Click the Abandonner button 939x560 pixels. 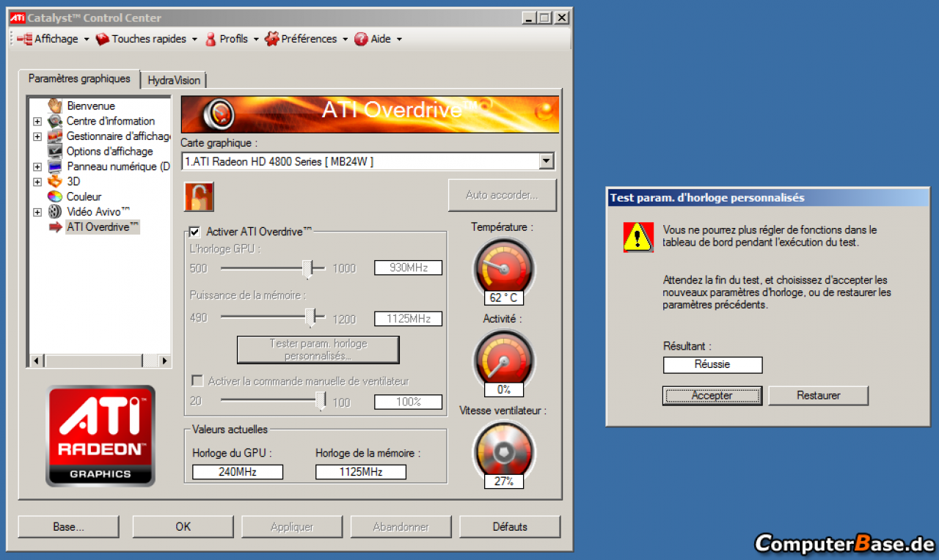pos(401,526)
